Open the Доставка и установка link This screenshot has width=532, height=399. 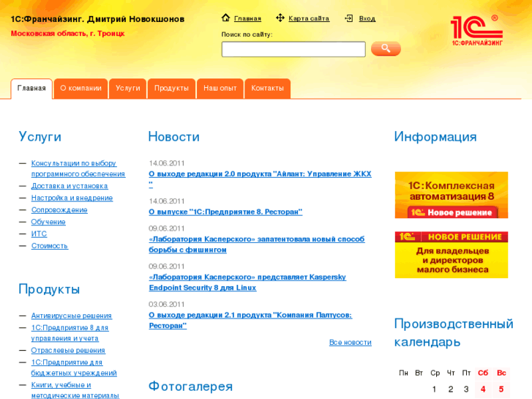coord(70,186)
